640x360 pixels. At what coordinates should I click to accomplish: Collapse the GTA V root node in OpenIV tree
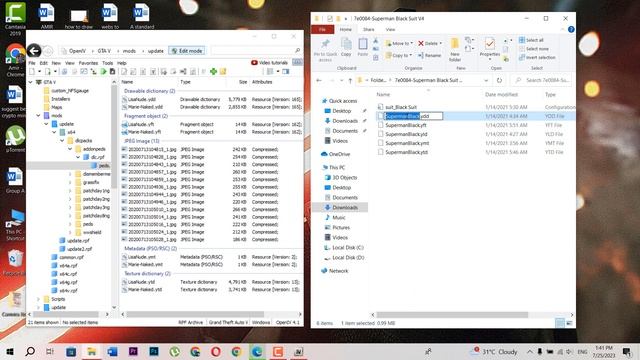click(x=31, y=82)
